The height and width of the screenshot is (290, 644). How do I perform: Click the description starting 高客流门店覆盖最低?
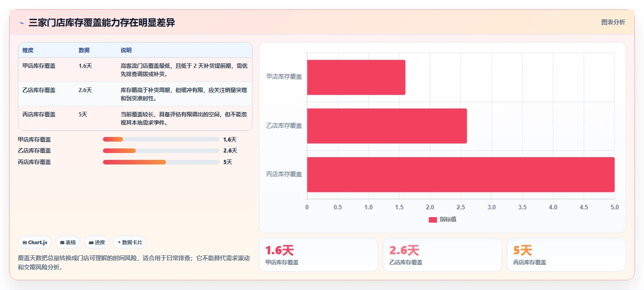[x=184, y=70]
